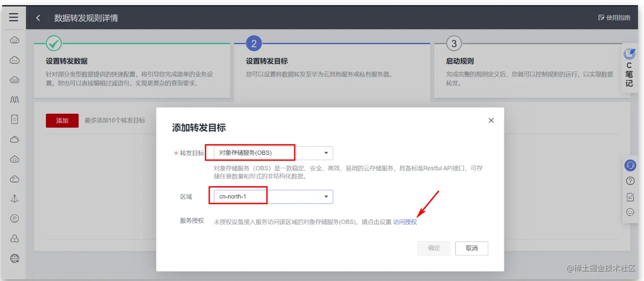Click the headset customer service icon
This screenshot has height=281, width=644.
(x=630, y=165)
